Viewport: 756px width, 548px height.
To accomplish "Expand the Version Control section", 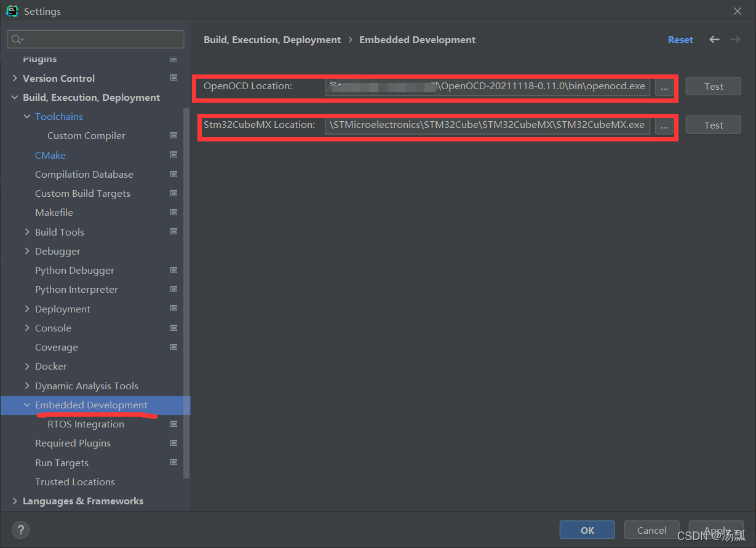I will pos(15,78).
